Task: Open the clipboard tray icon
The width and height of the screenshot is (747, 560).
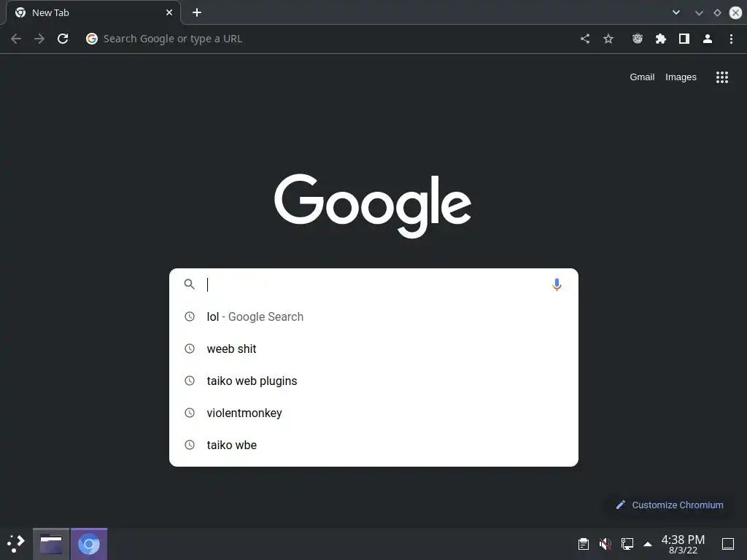Action: 583,544
